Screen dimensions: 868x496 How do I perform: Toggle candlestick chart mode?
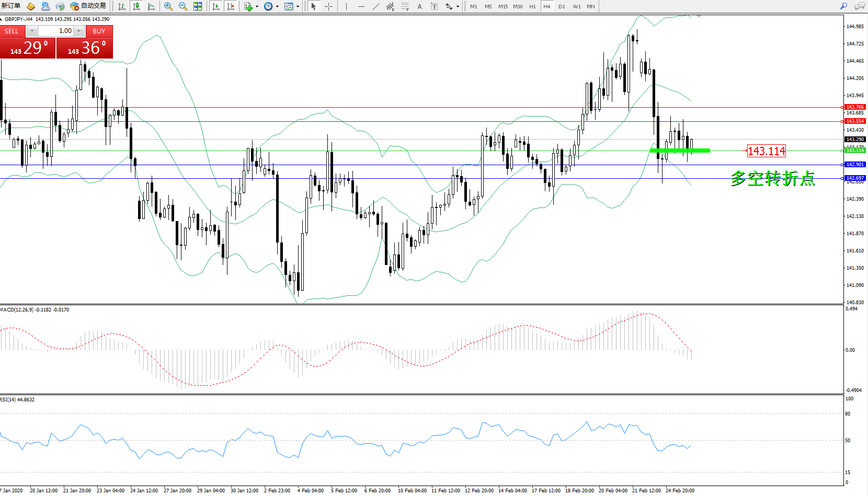click(x=136, y=6)
